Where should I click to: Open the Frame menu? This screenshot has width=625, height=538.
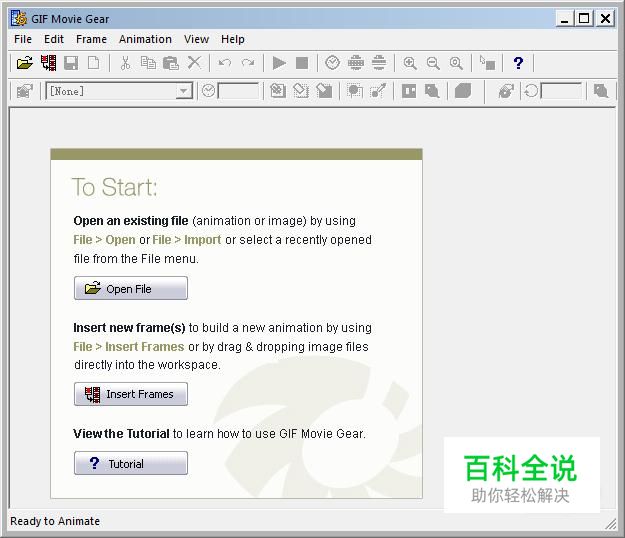[x=91, y=39]
